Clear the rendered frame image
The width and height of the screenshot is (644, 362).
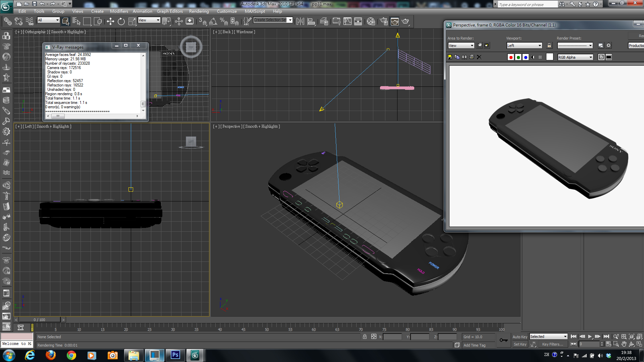479,57
